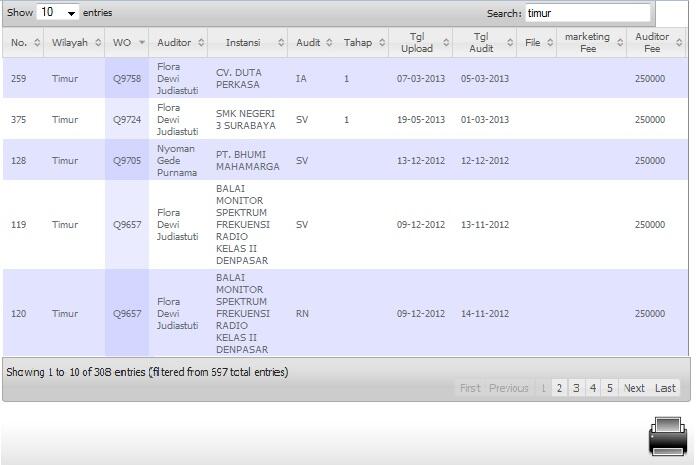Sort table by Auditor Fee column
Viewport: 698px width, 465px height.
[x=656, y=43]
